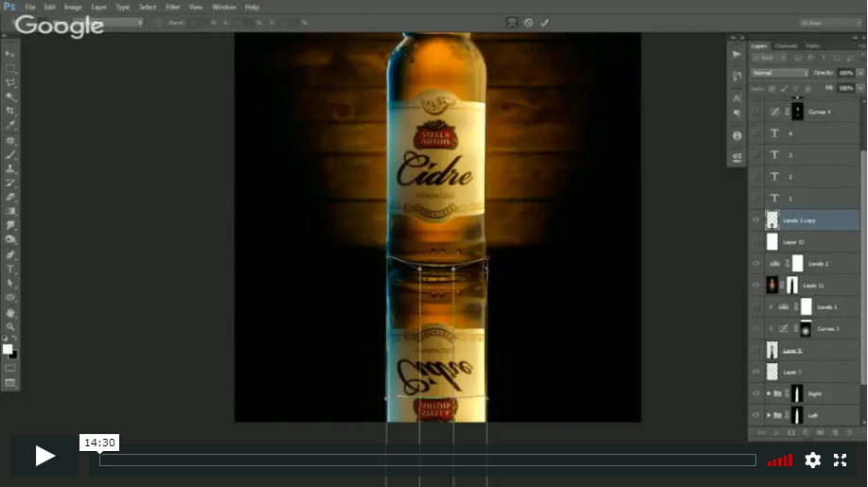
Task: Show the Levels 1 layer
Action: coord(756,306)
